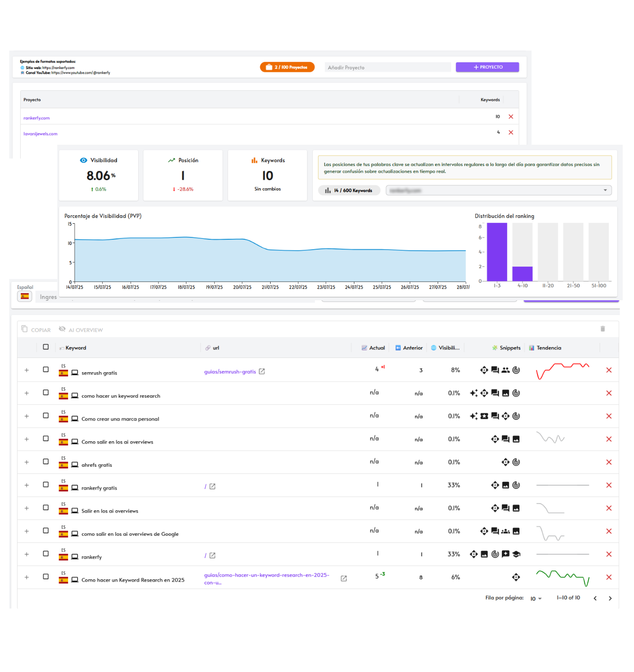Toggle the AI Overview visibility option
Image resolution: width=634 pixels, height=672 pixels.
(x=62, y=329)
